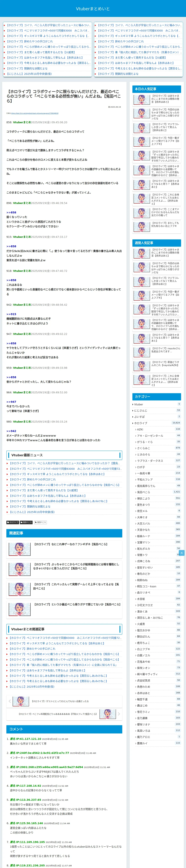Jump to the >>942 anchor in post 980

point(11,431)
